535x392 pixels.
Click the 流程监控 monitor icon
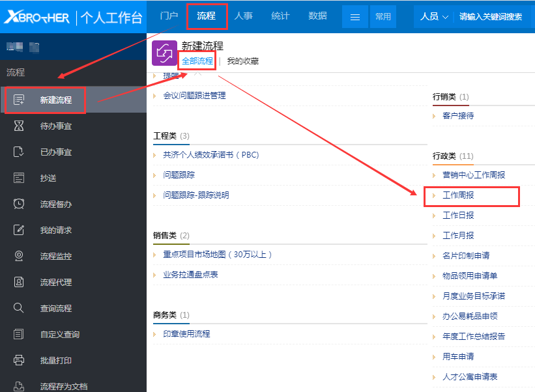[19, 256]
